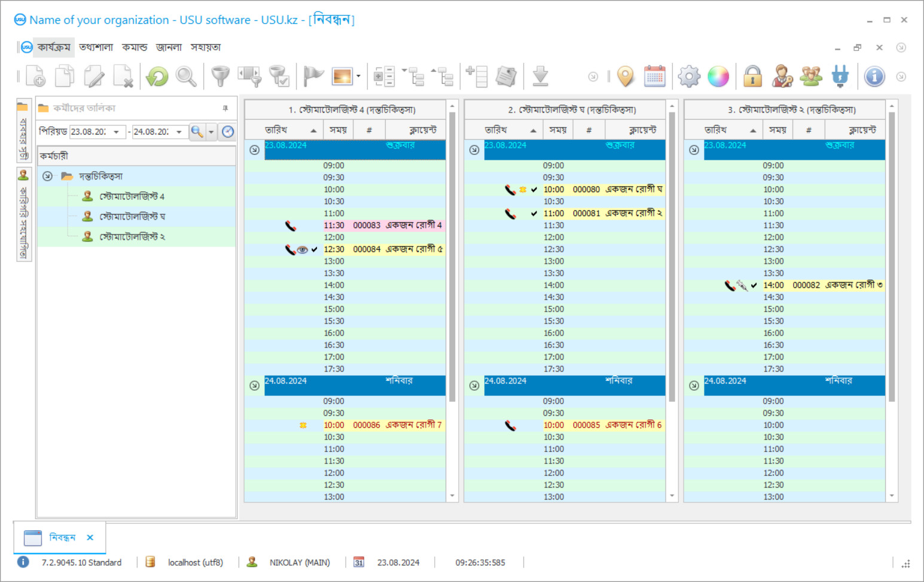Open the period end date dropdown

tap(179, 132)
